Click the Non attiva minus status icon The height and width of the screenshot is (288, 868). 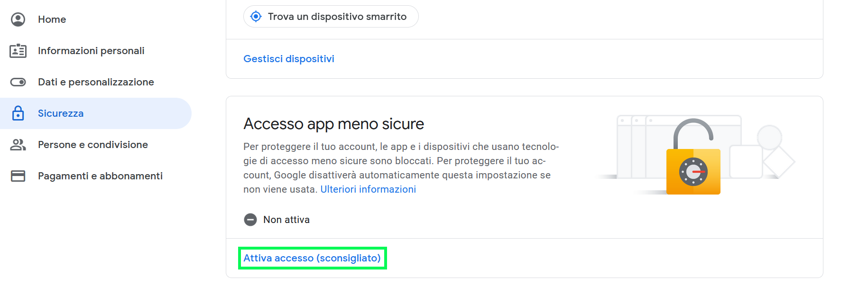[250, 220]
